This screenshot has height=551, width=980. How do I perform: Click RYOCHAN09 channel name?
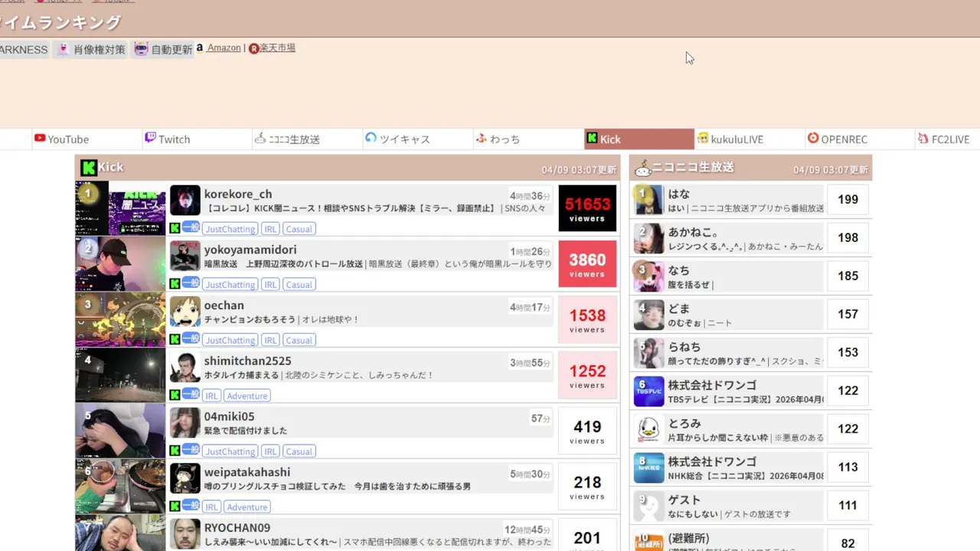[237, 528]
